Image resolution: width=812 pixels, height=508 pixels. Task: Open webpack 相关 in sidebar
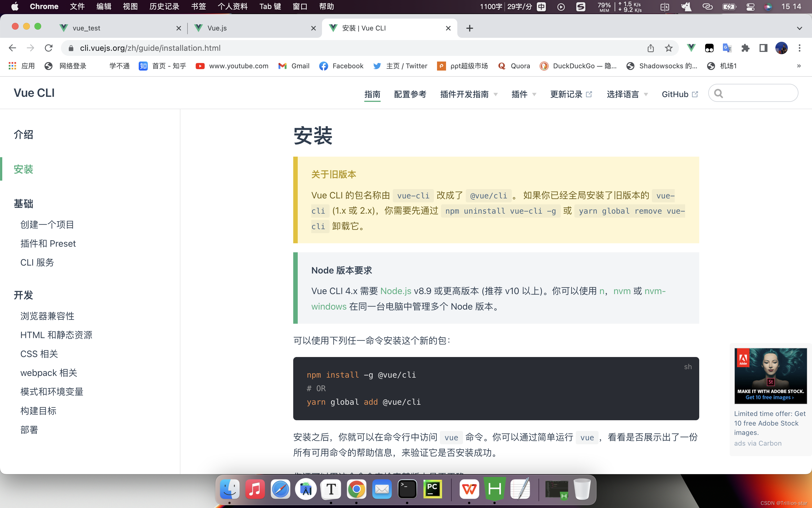tap(49, 373)
